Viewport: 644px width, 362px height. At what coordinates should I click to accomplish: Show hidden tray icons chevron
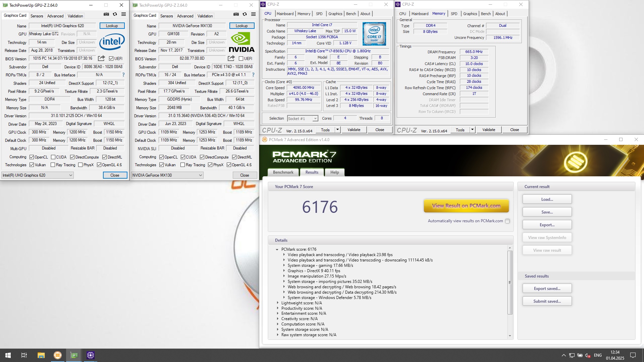pyautogui.click(x=564, y=355)
